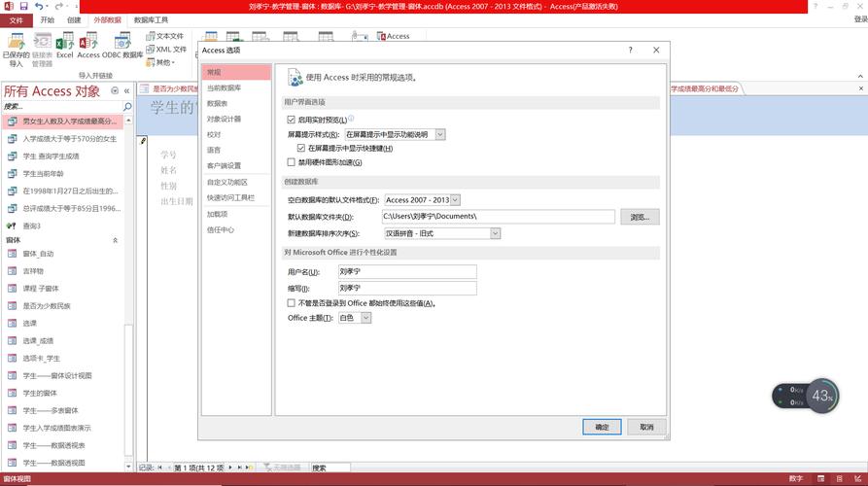Click the Undo arrow in quick access toolbar
The width and height of the screenshot is (868, 486).
point(39,6)
